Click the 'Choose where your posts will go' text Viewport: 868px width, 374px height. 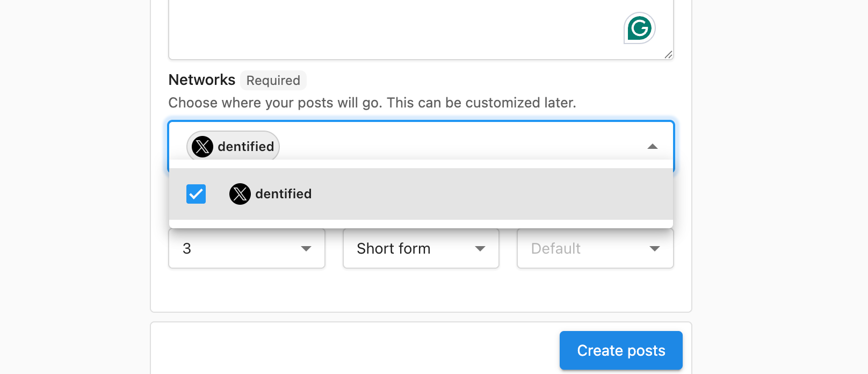(x=372, y=103)
